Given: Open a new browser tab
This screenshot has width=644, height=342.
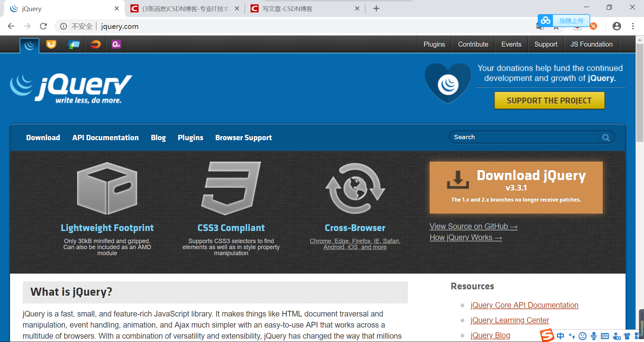Looking at the screenshot, I should click(x=376, y=8).
